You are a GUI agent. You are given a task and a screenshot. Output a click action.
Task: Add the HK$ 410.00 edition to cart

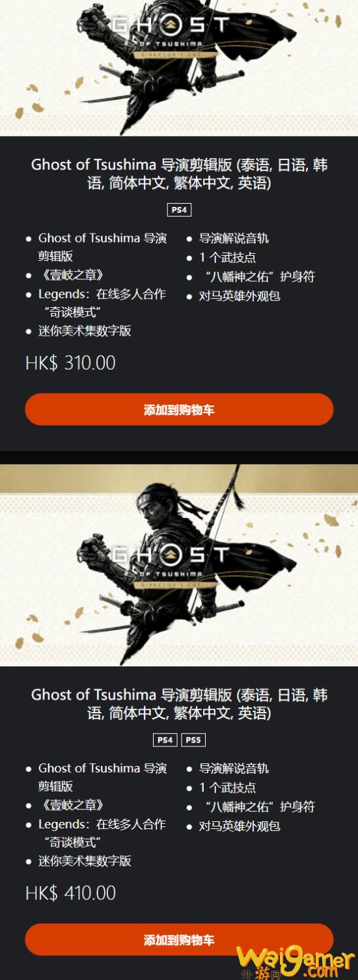click(x=179, y=940)
